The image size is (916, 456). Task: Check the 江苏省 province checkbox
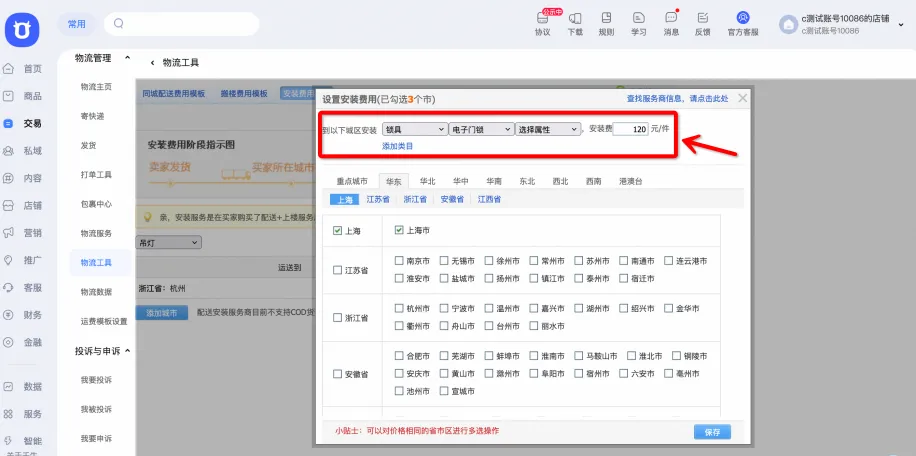point(337,270)
